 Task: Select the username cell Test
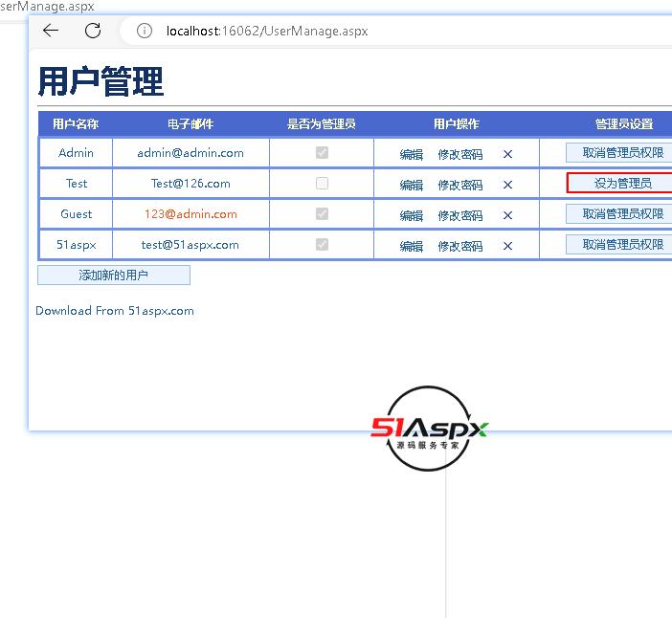point(77,184)
